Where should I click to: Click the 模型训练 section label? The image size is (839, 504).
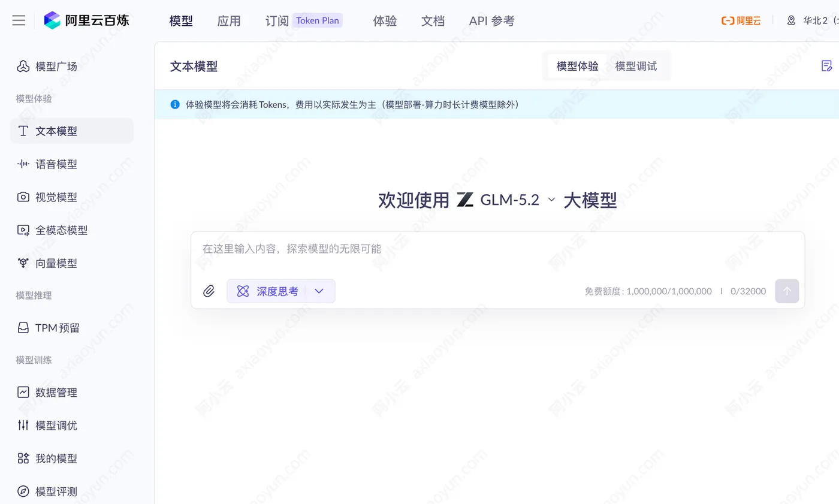(x=34, y=360)
